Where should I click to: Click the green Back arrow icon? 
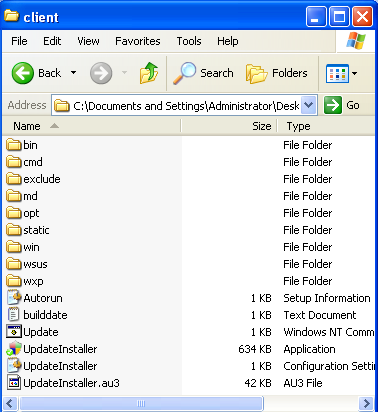click(23, 73)
